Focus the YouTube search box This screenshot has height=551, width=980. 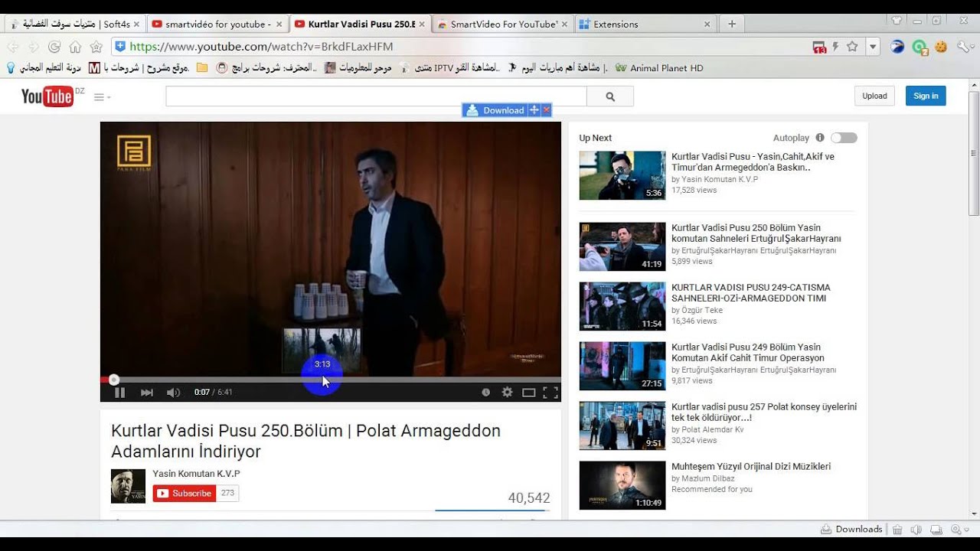(x=376, y=96)
